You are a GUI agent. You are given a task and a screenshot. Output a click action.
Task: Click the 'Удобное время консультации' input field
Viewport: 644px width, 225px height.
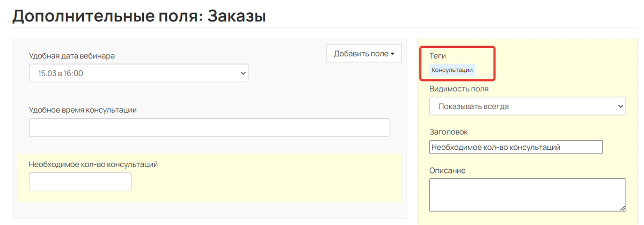tap(209, 128)
